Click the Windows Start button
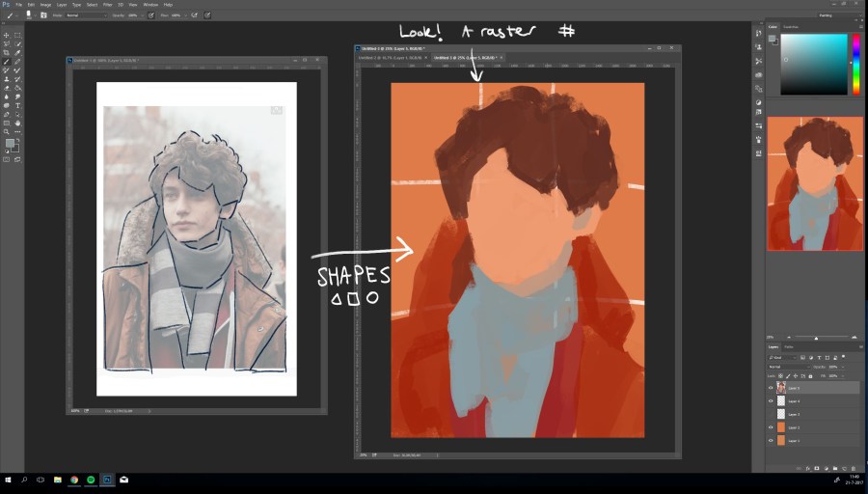This screenshot has height=494, width=868. [8, 479]
